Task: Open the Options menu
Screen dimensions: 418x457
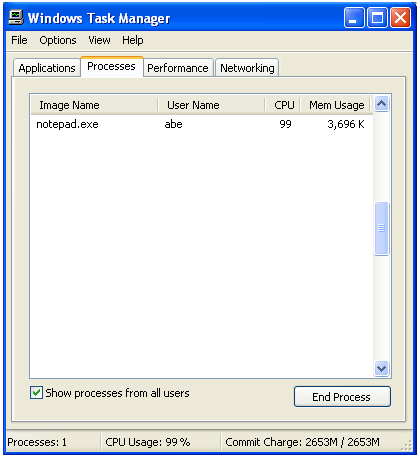Action: pos(58,40)
